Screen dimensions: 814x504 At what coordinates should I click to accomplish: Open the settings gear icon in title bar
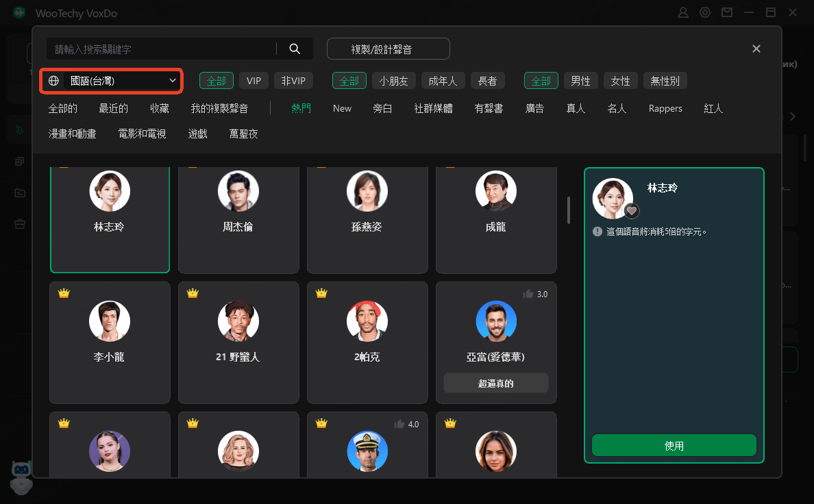coord(705,12)
